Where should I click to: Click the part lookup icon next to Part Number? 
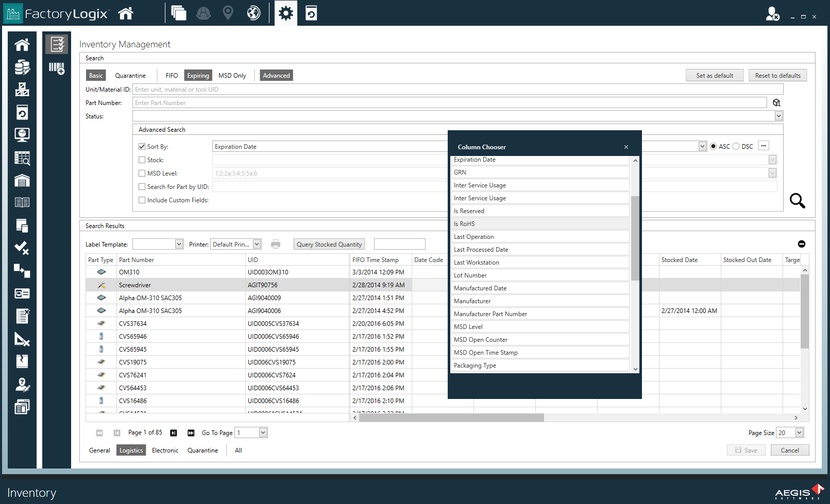click(x=776, y=102)
